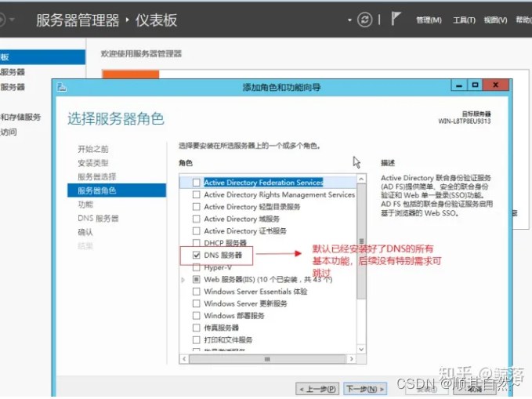Click the horizontal scrollbar thumb of roles list
532x399 pixels.
[x=267, y=359]
